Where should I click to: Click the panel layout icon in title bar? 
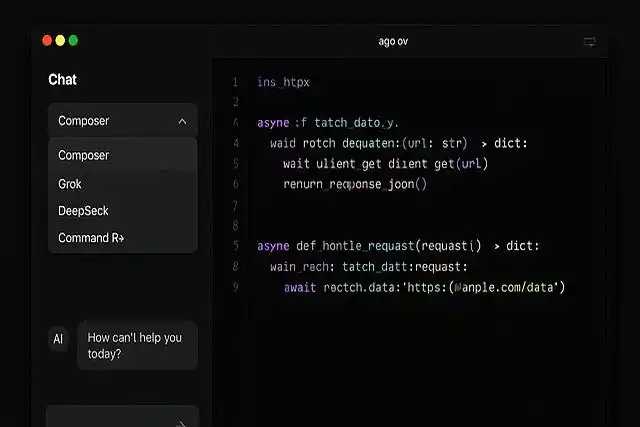(590, 41)
